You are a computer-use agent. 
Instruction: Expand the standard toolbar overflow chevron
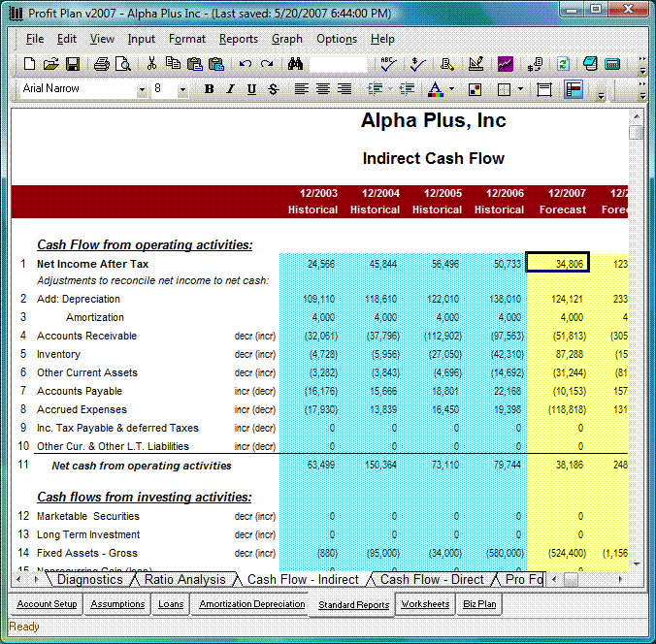tap(641, 65)
